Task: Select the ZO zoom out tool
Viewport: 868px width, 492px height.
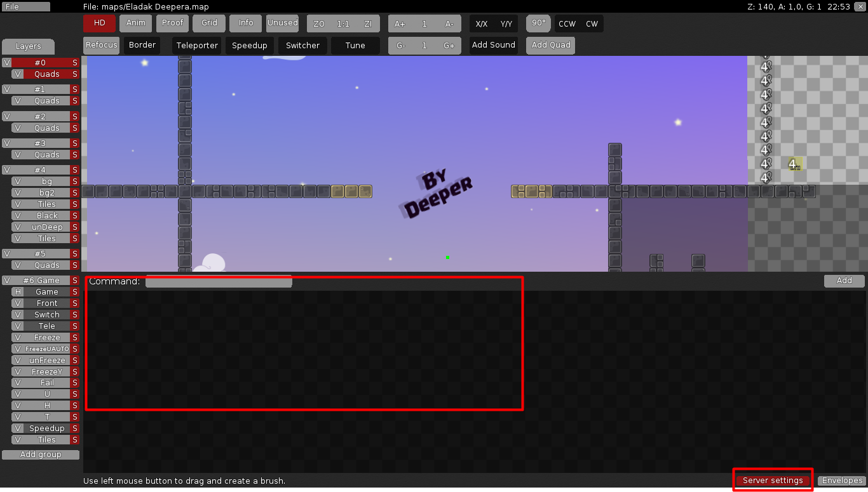Action: pos(318,23)
